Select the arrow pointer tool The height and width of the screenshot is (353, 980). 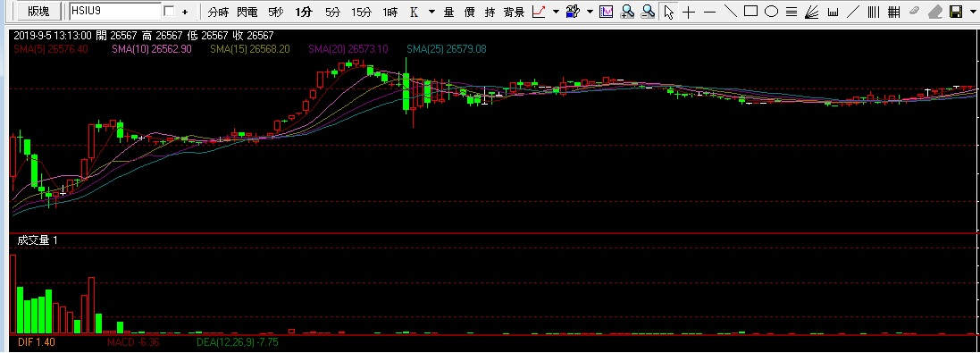click(669, 12)
